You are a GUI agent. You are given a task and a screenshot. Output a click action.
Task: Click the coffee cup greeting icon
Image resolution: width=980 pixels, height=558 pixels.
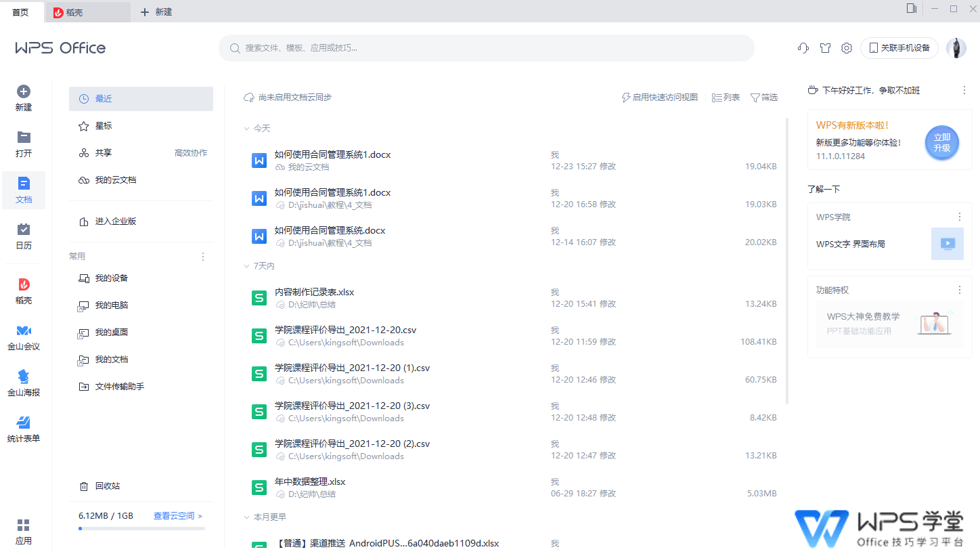pyautogui.click(x=813, y=90)
